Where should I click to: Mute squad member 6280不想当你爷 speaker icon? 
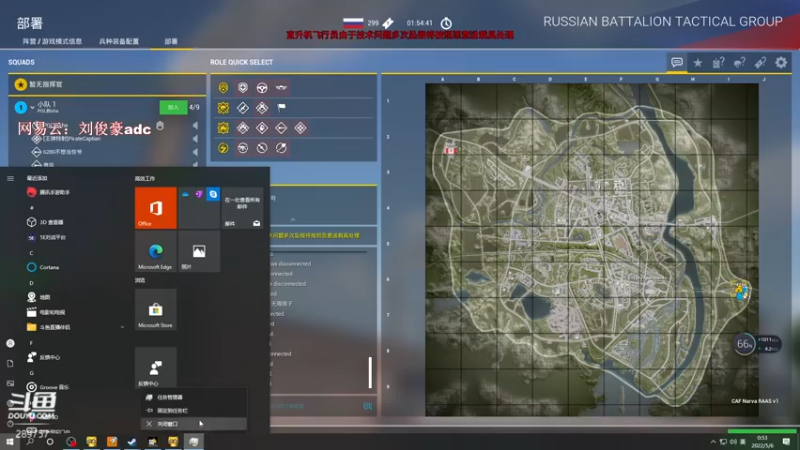click(195, 152)
